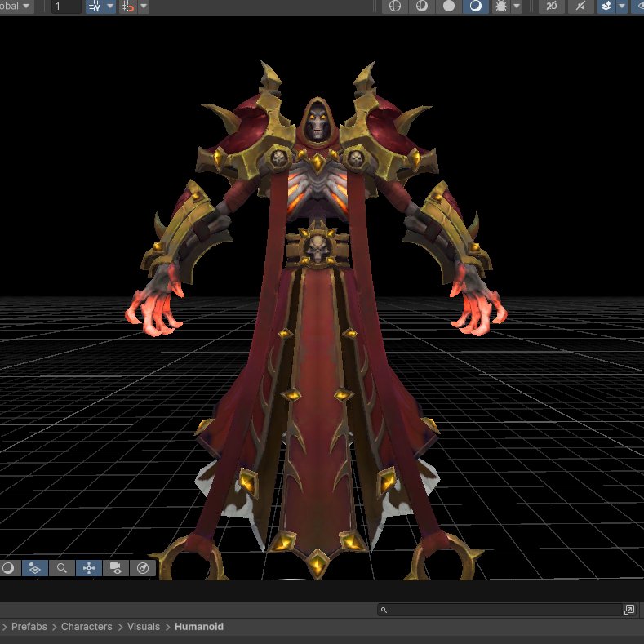Toggle the grid plane overlay icon

(x=35, y=568)
